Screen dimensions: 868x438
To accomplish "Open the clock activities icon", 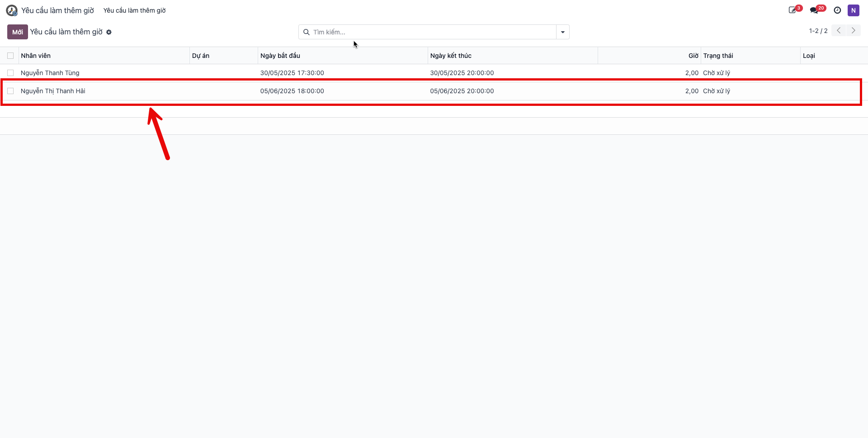I will (x=837, y=10).
